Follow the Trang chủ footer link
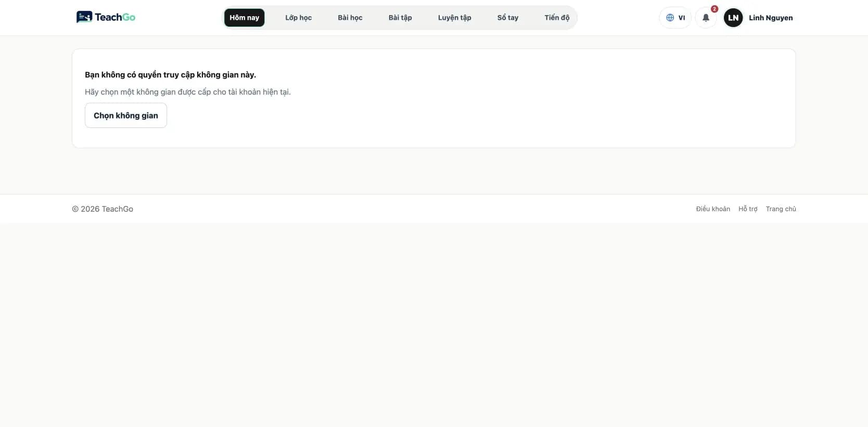Screen dimensions: 868x427 pos(781,209)
